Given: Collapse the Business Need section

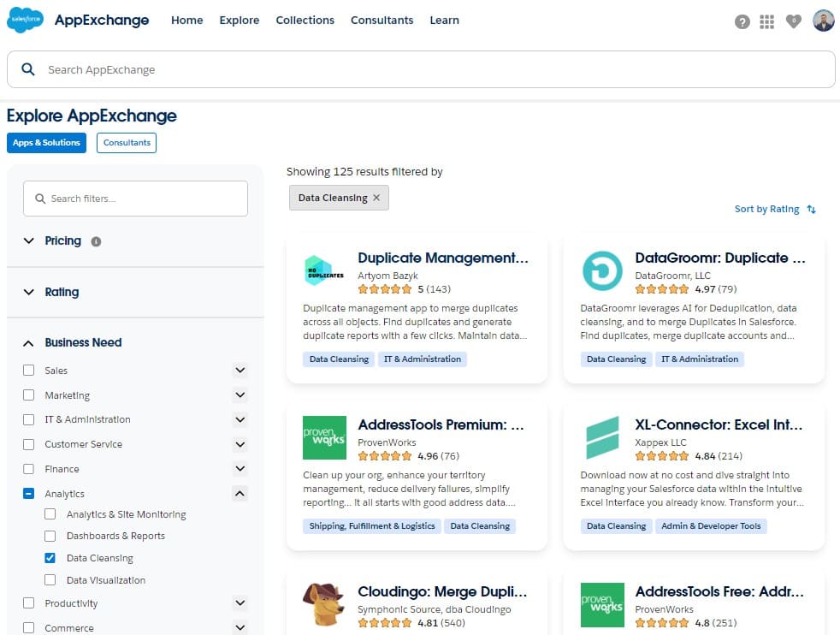Looking at the screenshot, I should coord(29,343).
